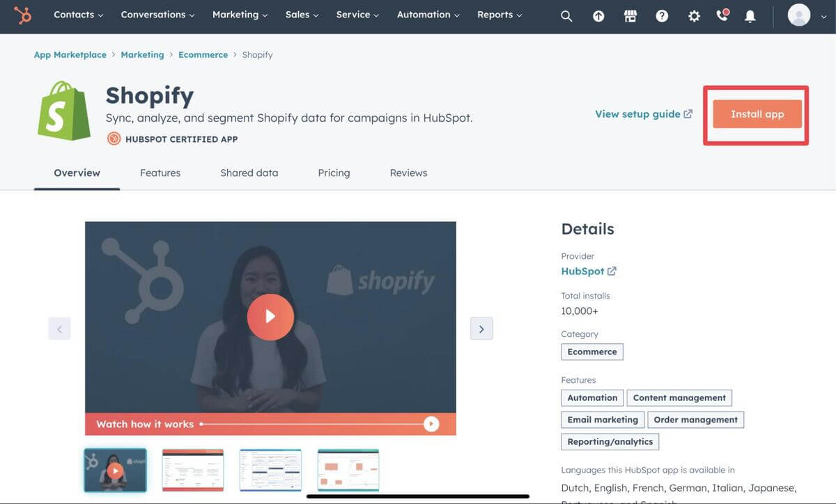This screenshot has width=836, height=504.
Task: Click the calling phone icon
Action: tap(722, 15)
